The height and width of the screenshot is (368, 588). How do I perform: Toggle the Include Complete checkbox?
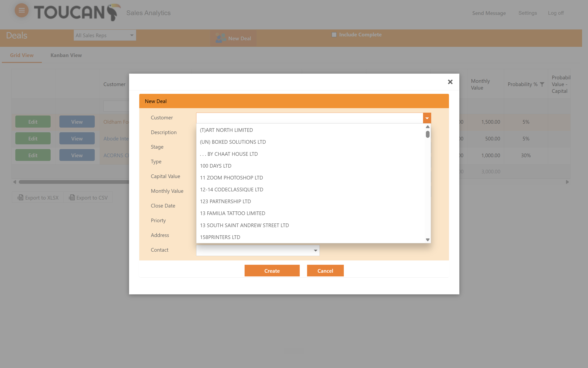334,35
